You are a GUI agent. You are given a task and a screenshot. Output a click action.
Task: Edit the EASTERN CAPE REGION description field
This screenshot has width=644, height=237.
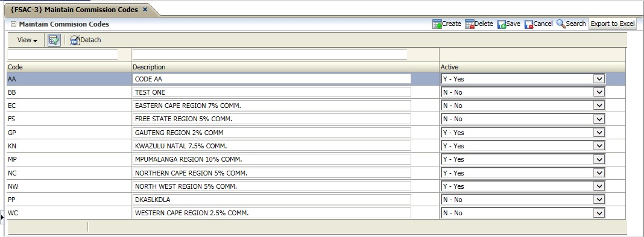point(272,106)
